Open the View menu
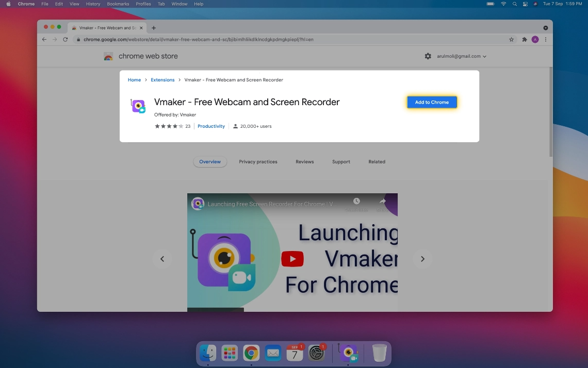 point(74,4)
